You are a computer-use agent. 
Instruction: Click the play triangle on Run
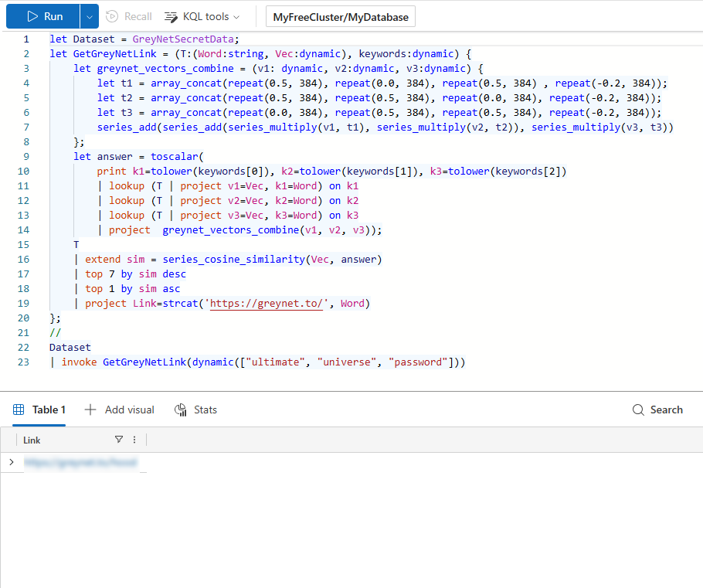(x=32, y=16)
